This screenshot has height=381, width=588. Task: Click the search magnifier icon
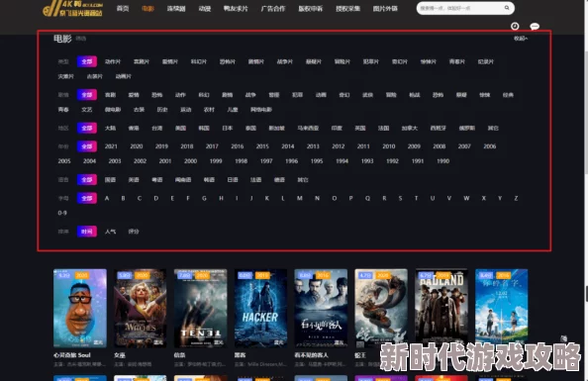click(507, 8)
